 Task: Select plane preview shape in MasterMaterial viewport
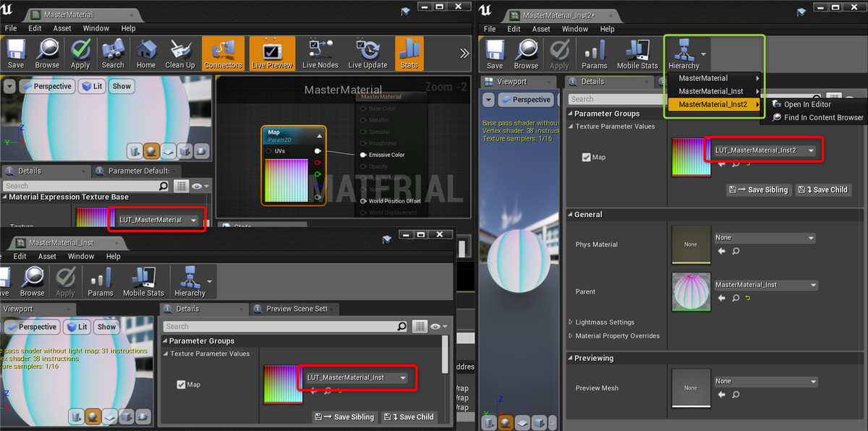point(169,151)
